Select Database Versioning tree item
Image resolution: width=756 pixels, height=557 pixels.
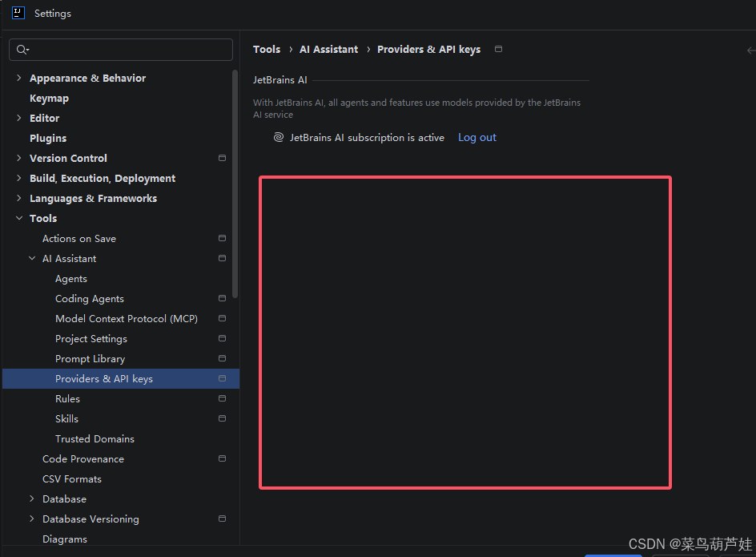pos(90,519)
